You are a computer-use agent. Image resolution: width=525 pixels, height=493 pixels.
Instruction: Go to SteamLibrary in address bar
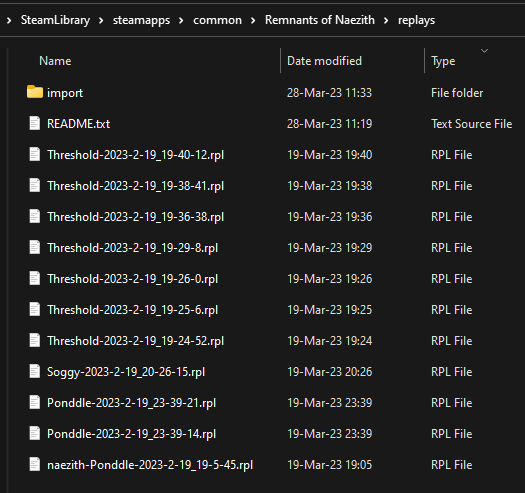click(55, 20)
